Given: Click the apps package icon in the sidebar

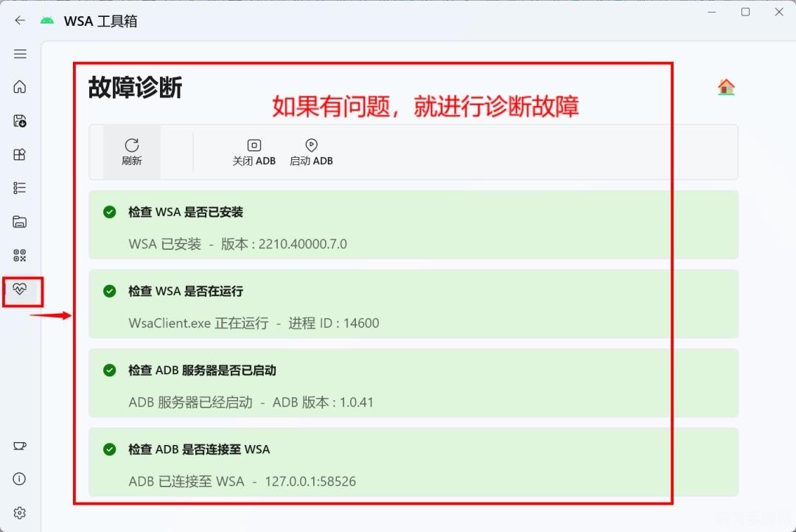Looking at the screenshot, I should click(20, 154).
